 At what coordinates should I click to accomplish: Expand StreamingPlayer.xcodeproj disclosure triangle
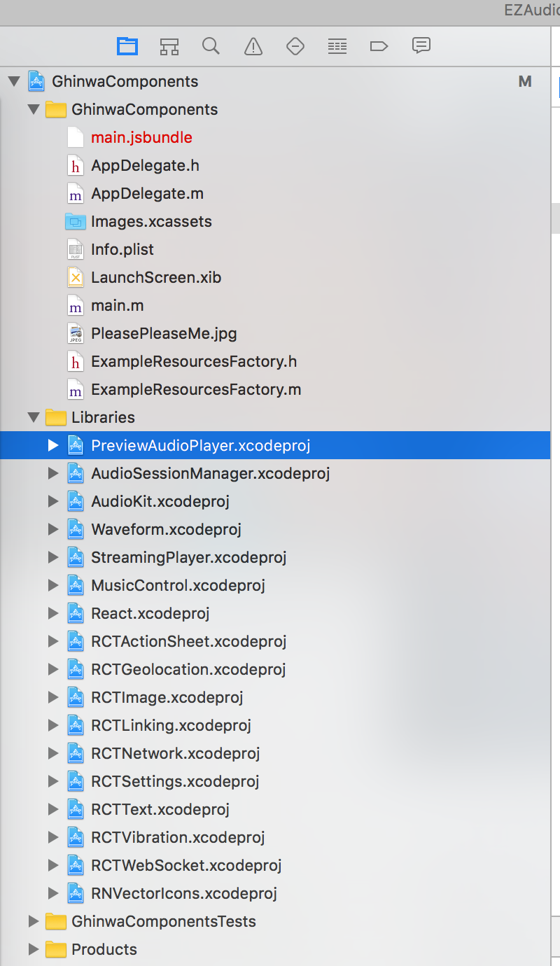[53, 557]
